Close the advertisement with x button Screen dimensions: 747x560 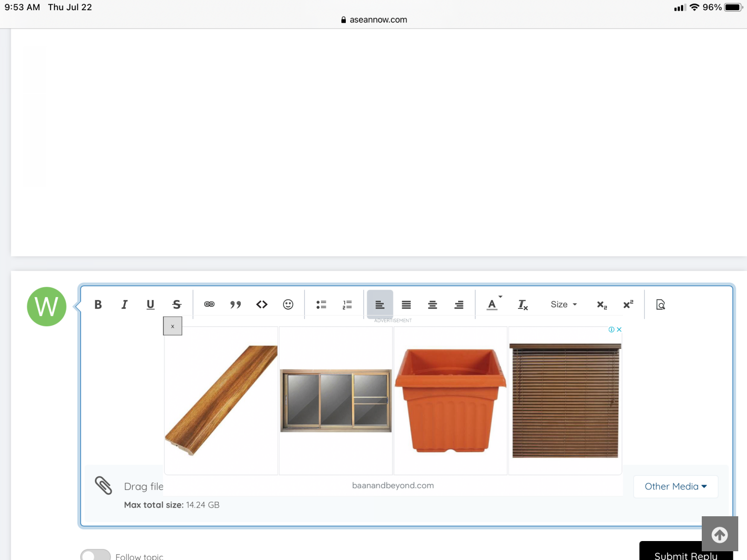(x=173, y=326)
